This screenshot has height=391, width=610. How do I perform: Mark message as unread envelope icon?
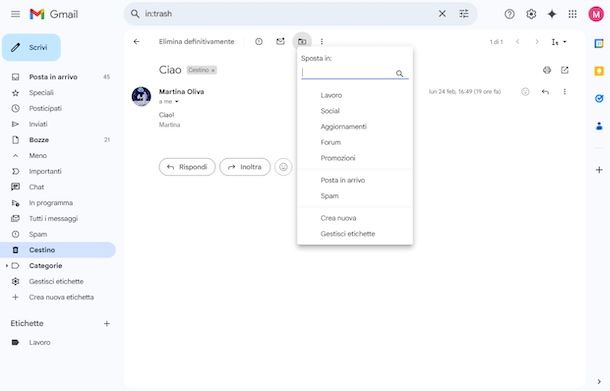click(x=280, y=41)
